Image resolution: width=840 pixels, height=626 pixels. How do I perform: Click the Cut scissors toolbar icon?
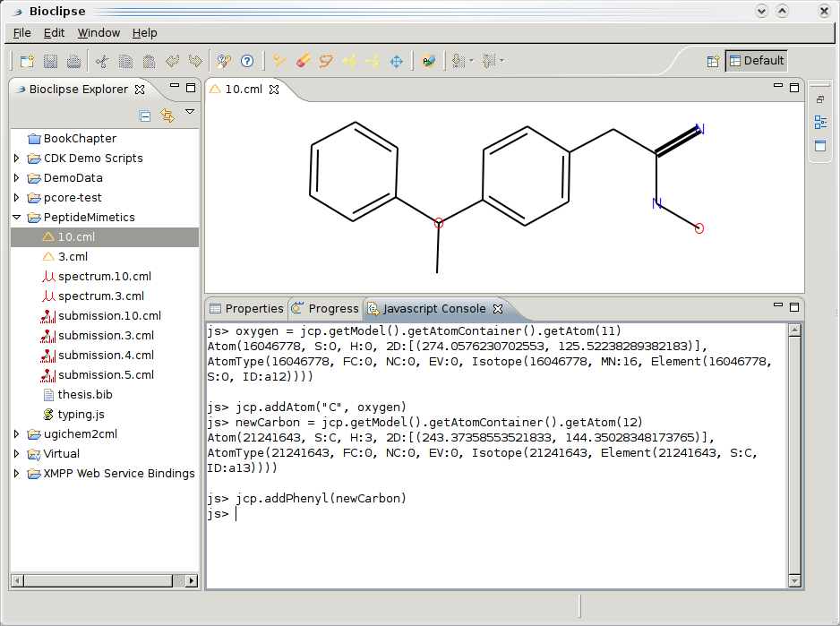click(101, 62)
